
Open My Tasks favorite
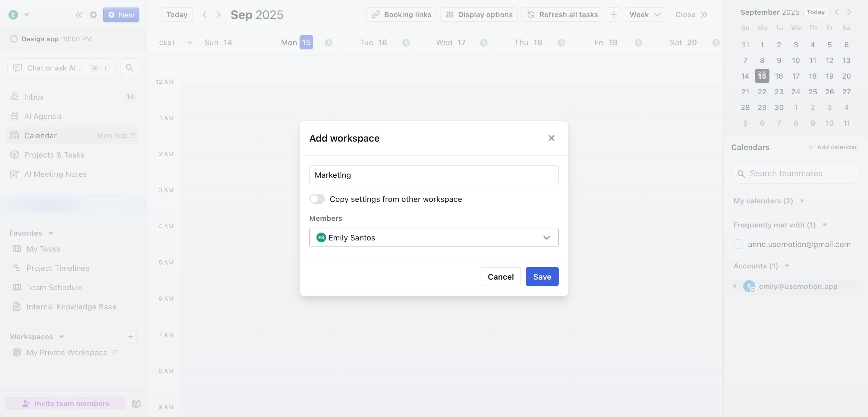click(x=43, y=249)
